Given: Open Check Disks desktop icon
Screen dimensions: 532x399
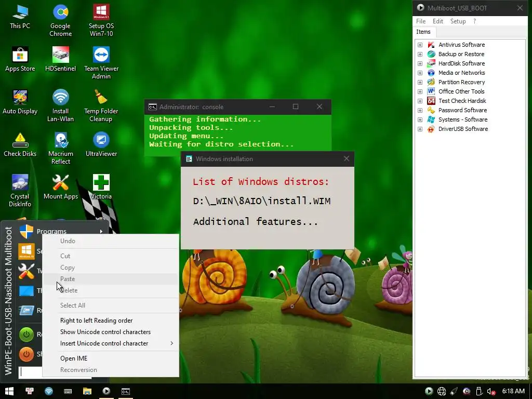Looking at the screenshot, I should [20, 145].
